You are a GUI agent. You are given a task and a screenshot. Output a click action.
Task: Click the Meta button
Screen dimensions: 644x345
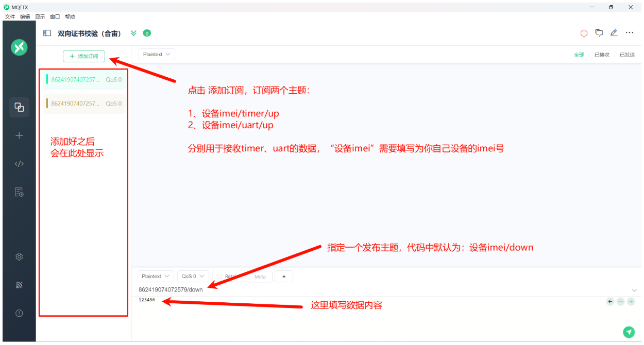tap(260, 277)
